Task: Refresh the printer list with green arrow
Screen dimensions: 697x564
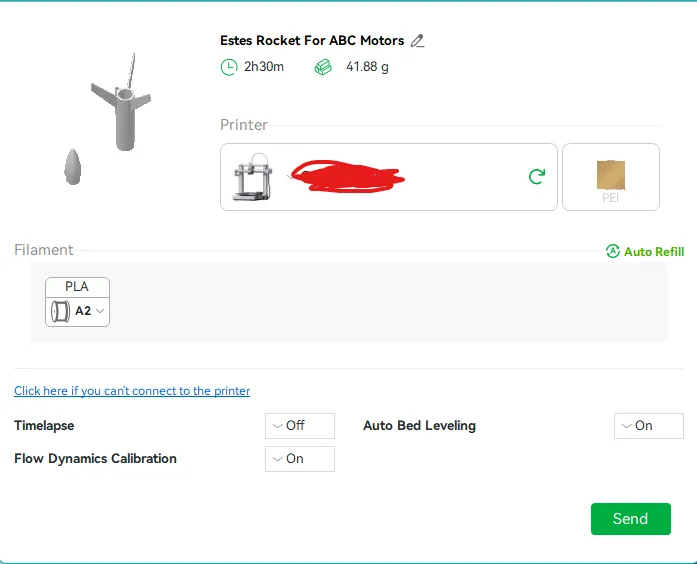Action: click(537, 176)
